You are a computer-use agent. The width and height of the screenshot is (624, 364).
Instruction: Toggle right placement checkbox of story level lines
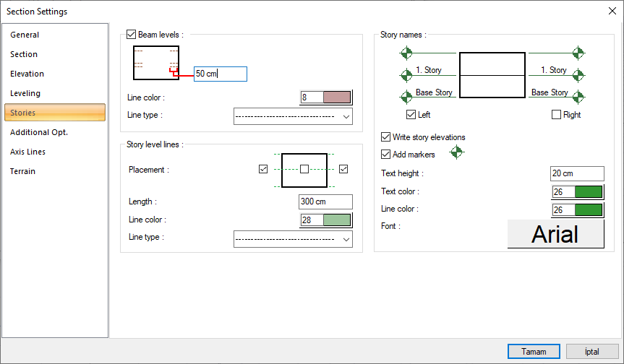[x=343, y=169]
